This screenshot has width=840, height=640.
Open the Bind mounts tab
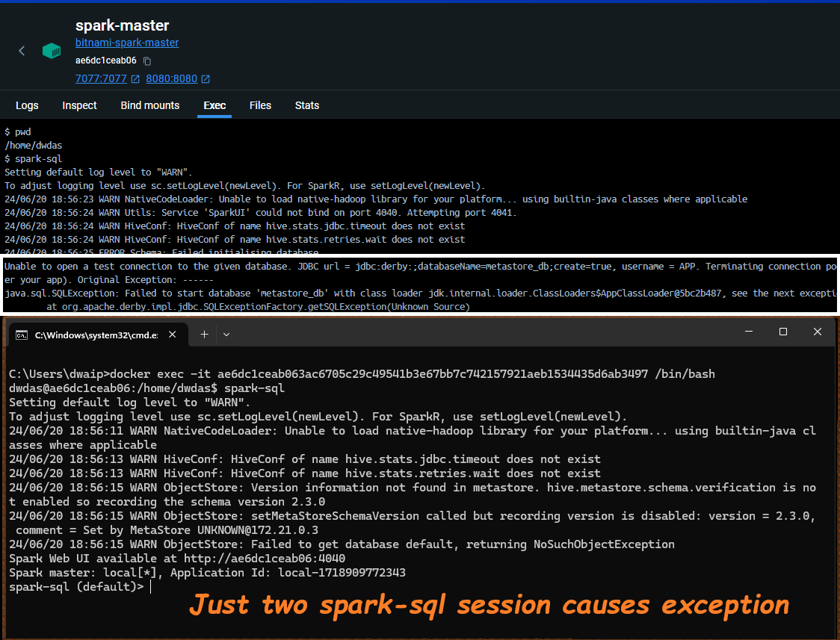150,105
